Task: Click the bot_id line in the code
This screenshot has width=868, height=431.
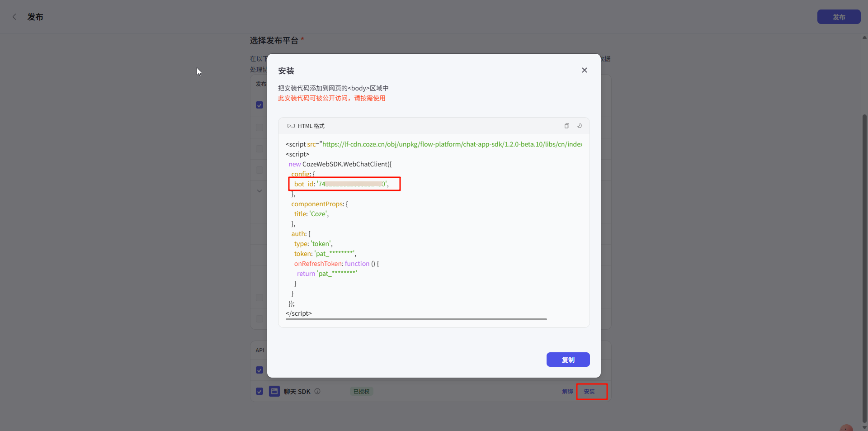Action: 341,184
